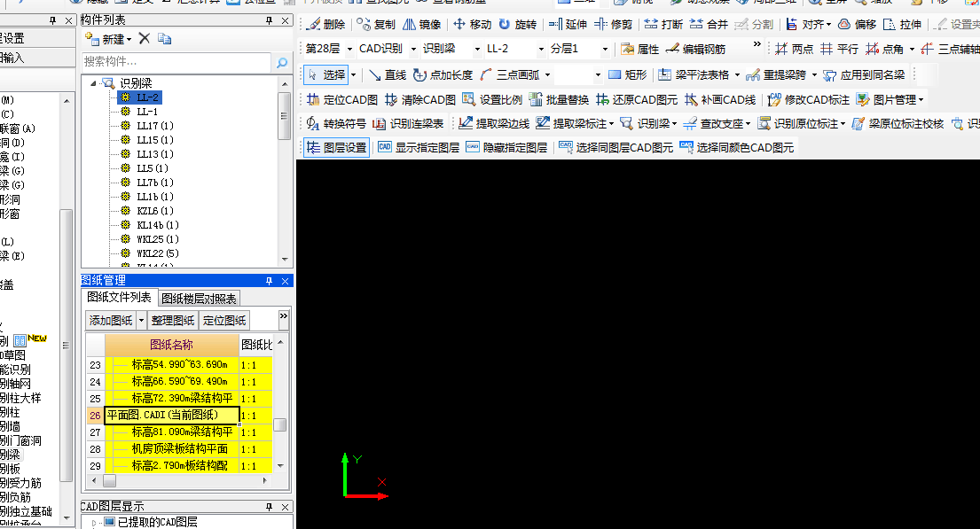
Task: Open Edit Rebar (编辑钢筋)
Action: (695, 49)
